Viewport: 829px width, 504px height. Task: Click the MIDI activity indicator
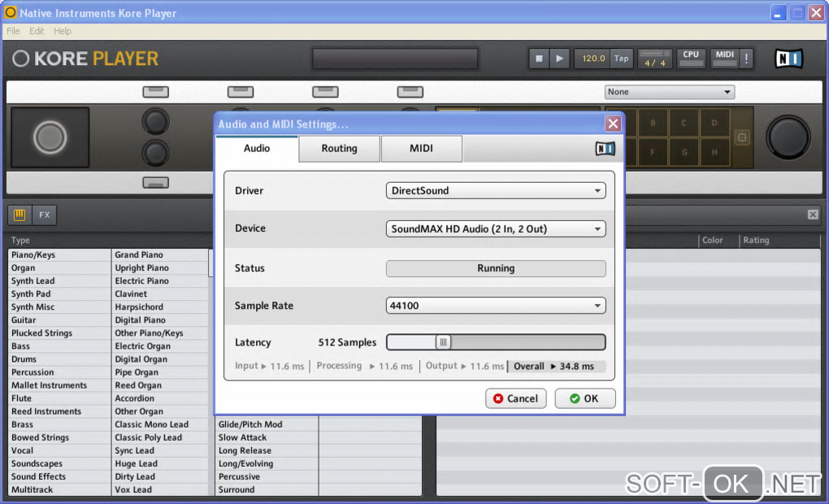tap(724, 59)
